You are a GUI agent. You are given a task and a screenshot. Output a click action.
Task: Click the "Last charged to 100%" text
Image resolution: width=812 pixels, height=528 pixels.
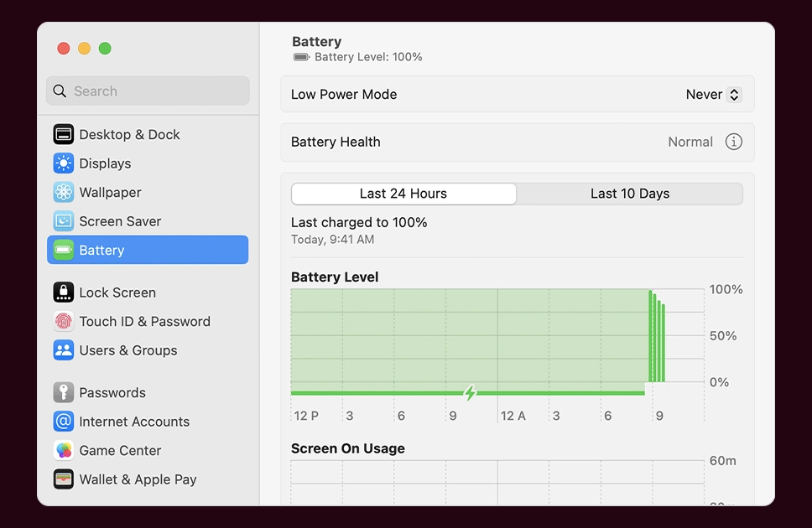point(359,223)
